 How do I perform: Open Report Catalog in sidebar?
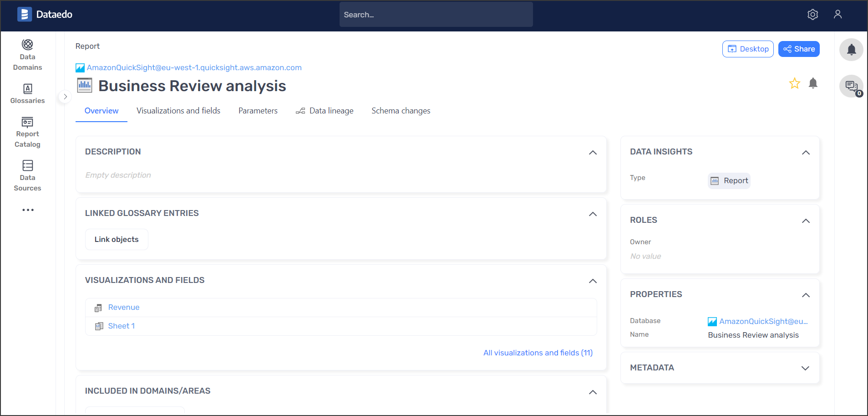pyautogui.click(x=27, y=133)
